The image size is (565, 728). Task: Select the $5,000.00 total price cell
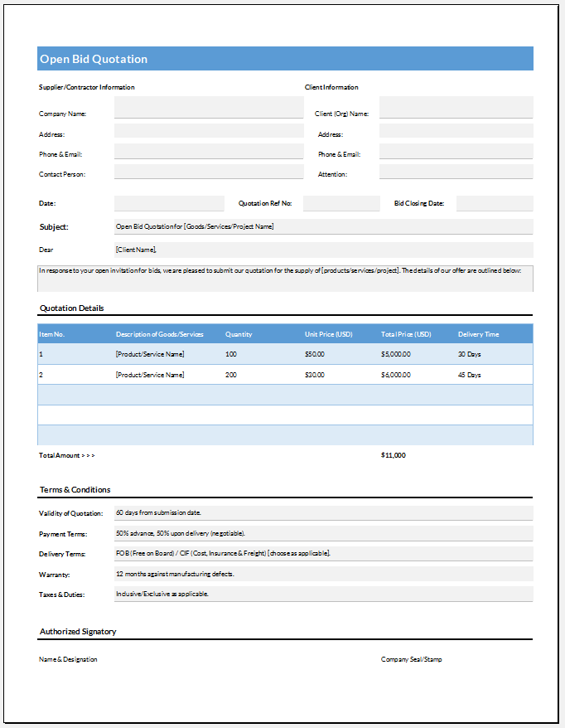396,354
